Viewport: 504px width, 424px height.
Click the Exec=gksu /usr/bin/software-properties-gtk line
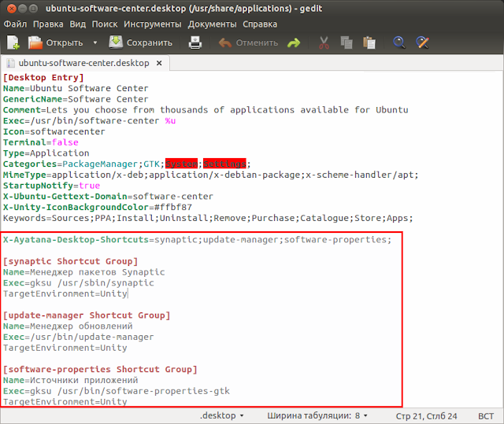[117, 391]
